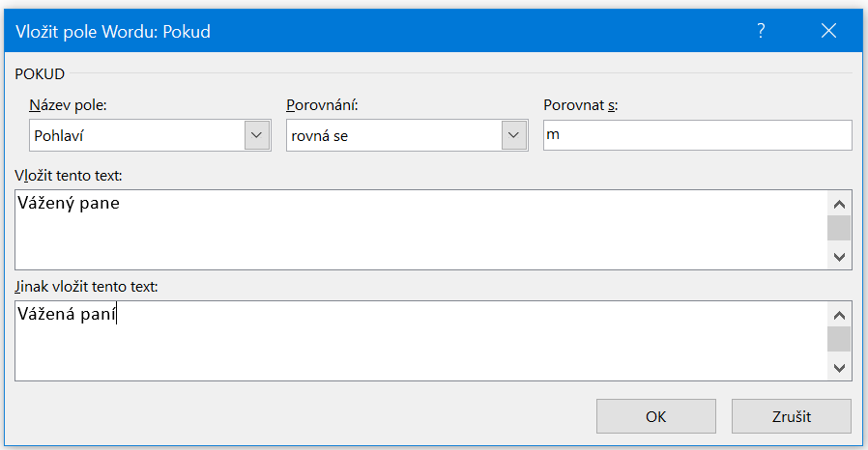Confirm the dialog with OK
This screenshot has width=868, height=450.
click(x=655, y=417)
